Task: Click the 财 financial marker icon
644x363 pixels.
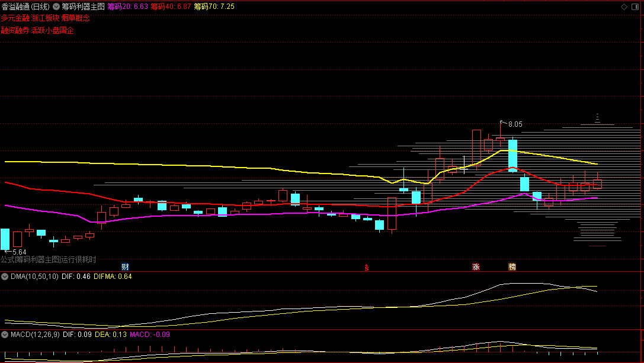Action: tap(125, 267)
